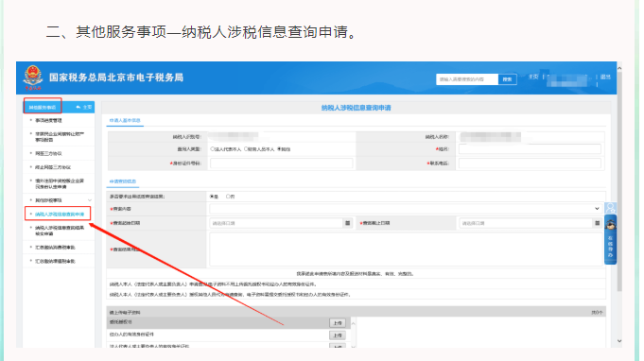
Task: Open 网签三方协议 in the sidebar
Action: (x=48, y=153)
